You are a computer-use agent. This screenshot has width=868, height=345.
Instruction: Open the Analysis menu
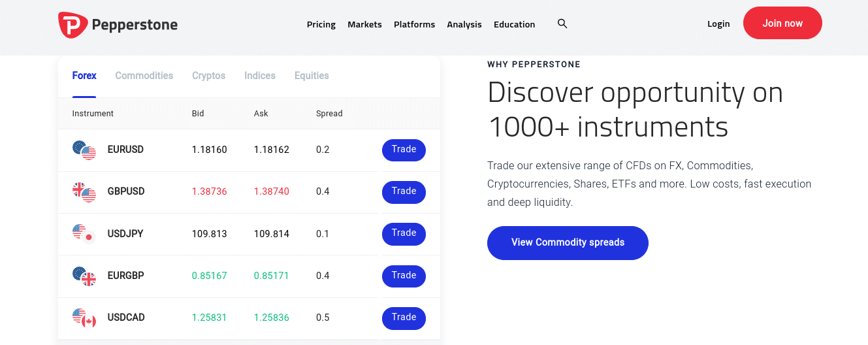[x=464, y=24]
